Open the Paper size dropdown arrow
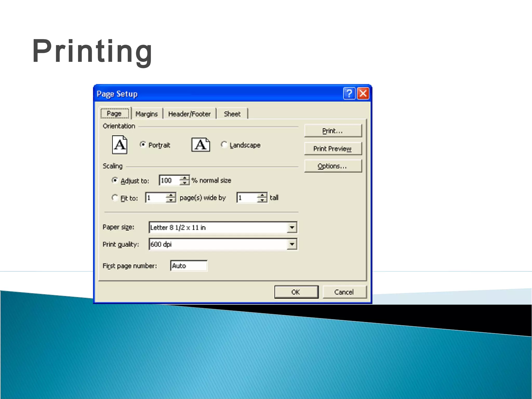This screenshot has height=399, width=532. click(292, 228)
